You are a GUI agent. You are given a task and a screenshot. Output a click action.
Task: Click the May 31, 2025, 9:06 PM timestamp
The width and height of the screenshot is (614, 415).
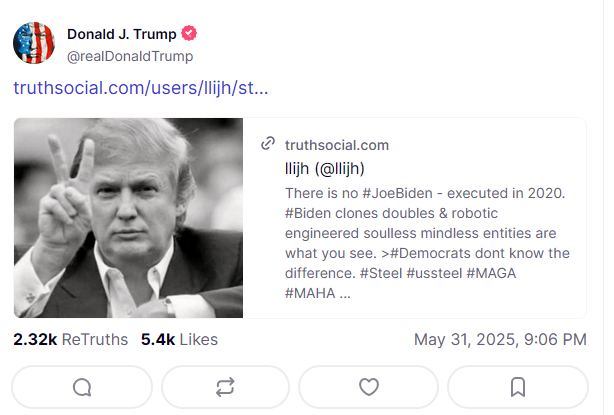pos(500,339)
